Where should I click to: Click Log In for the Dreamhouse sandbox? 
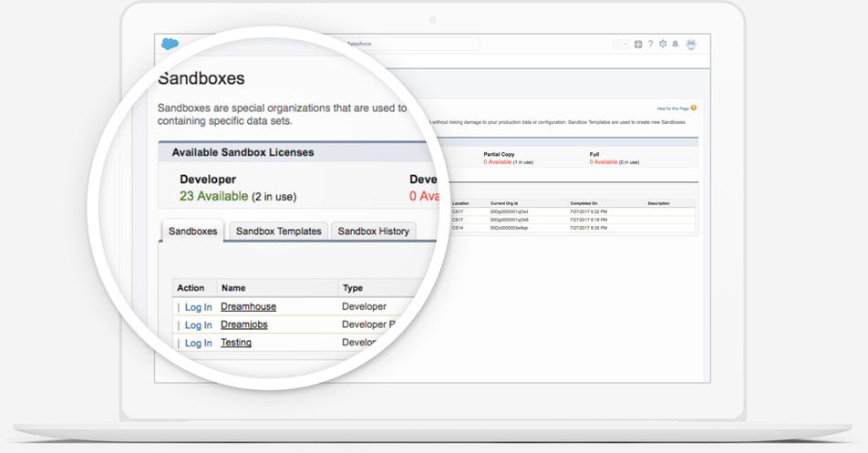click(x=198, y=307)
